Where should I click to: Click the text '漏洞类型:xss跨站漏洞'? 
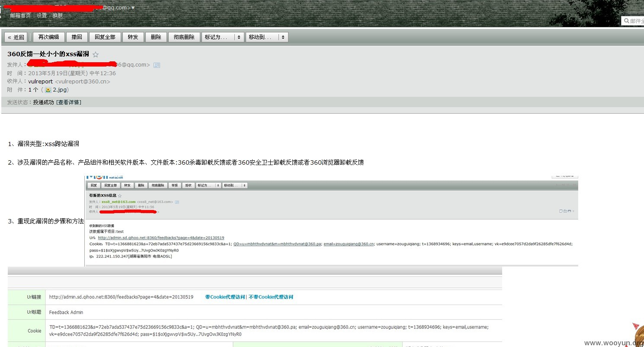[x=48, y=144]
